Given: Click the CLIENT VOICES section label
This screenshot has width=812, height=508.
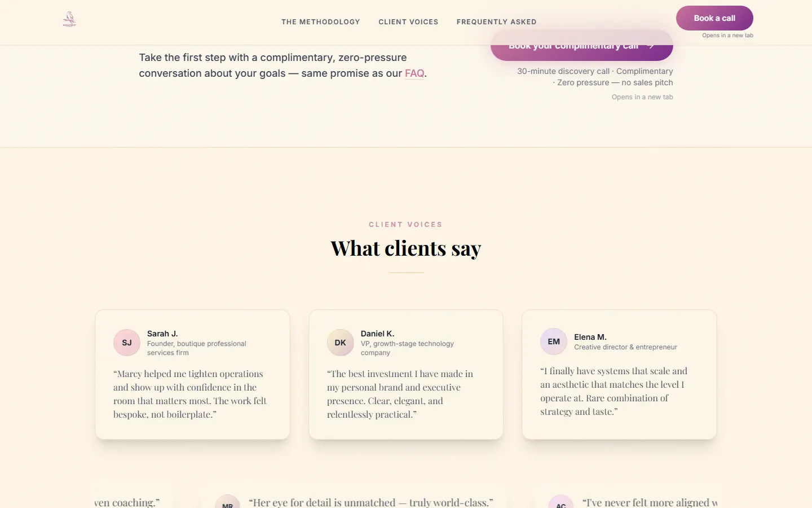Looking at the screenshot, I should (x=406, y=225).
